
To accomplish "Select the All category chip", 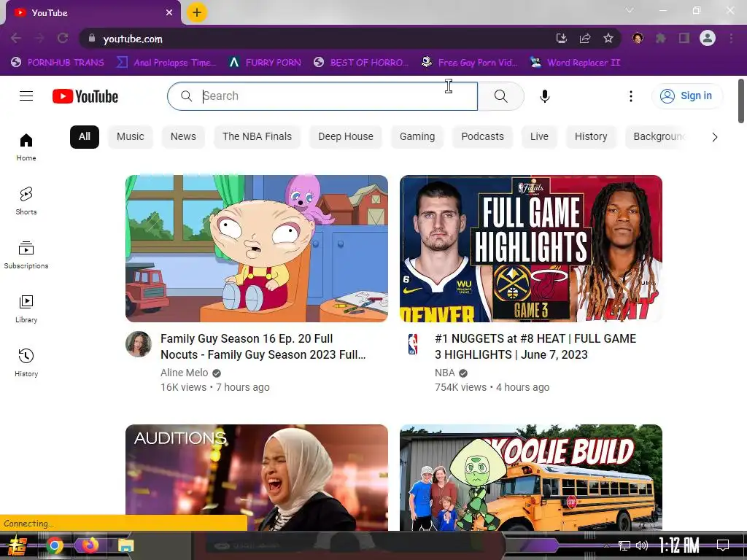I will pos(85,136).
